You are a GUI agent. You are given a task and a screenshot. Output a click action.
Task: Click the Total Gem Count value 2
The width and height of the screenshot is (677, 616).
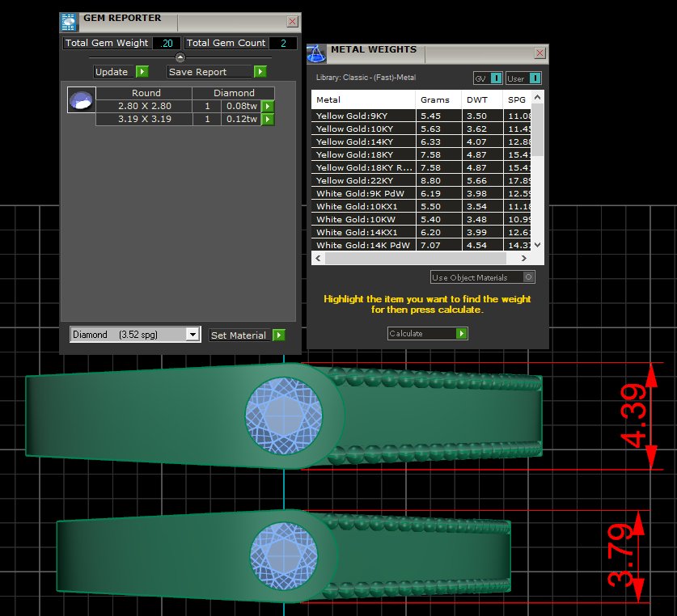283,43
